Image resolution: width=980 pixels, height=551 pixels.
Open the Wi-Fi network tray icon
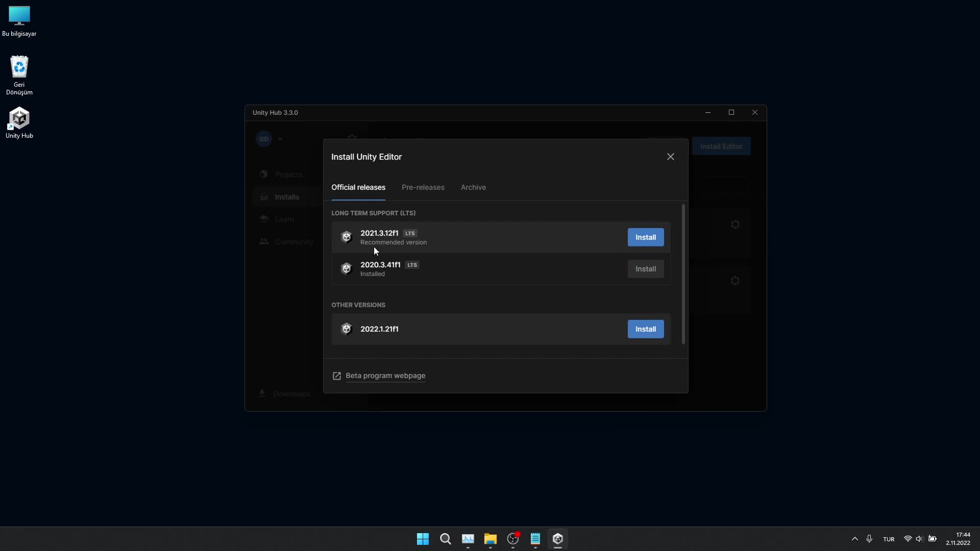(908, 539)
